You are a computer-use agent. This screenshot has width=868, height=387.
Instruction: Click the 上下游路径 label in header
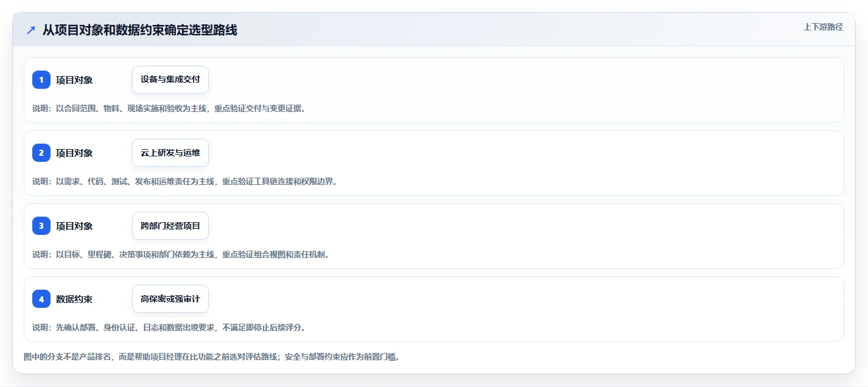click(x=823, y=27)
